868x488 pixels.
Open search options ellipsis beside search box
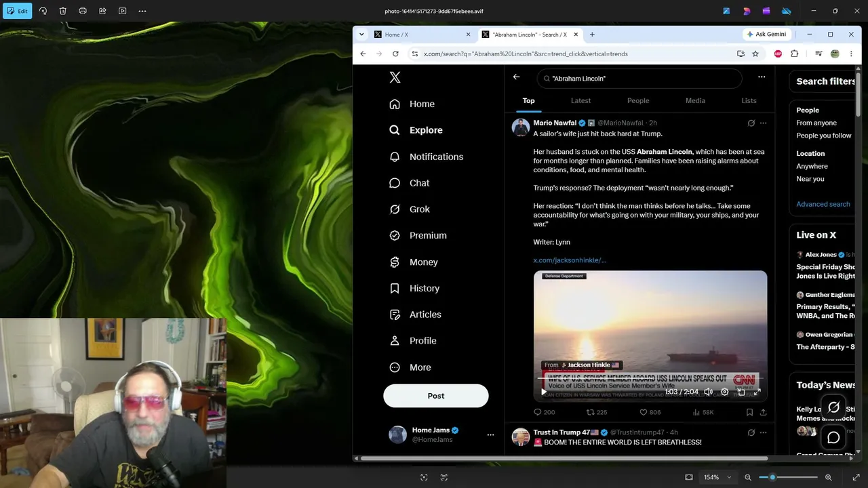pos(762,77)
